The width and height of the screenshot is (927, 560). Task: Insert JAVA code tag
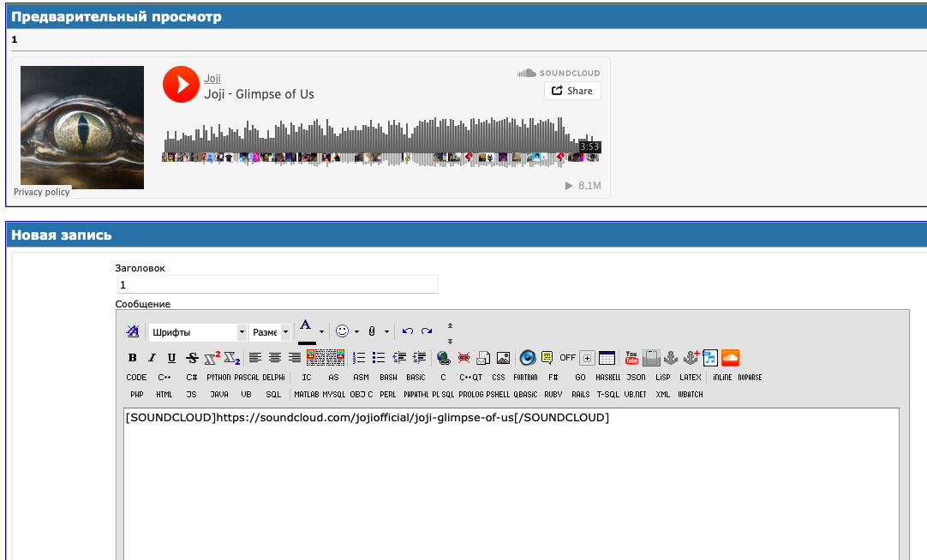[218, 394]
